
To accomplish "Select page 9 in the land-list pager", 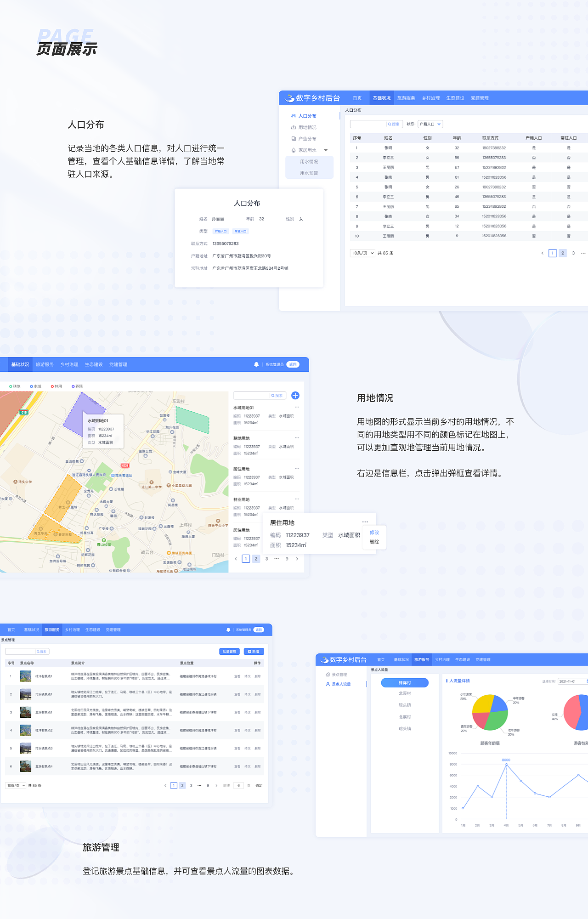I will coord(287,559).
